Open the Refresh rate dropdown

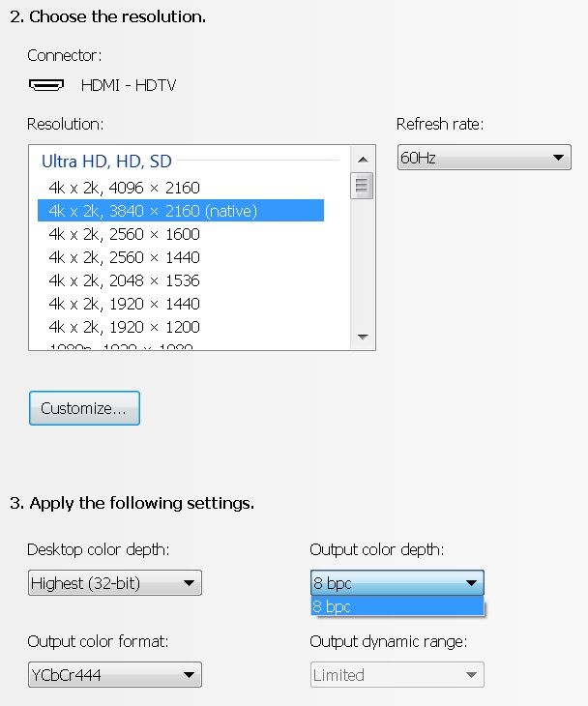484,158
